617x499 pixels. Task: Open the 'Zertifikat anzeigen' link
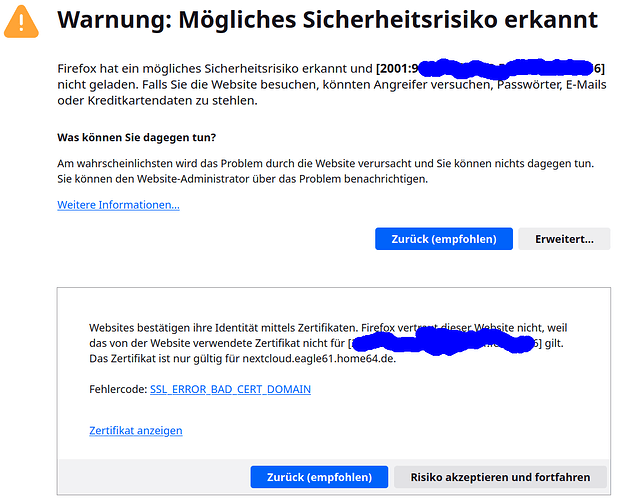[x=135, y=431]
